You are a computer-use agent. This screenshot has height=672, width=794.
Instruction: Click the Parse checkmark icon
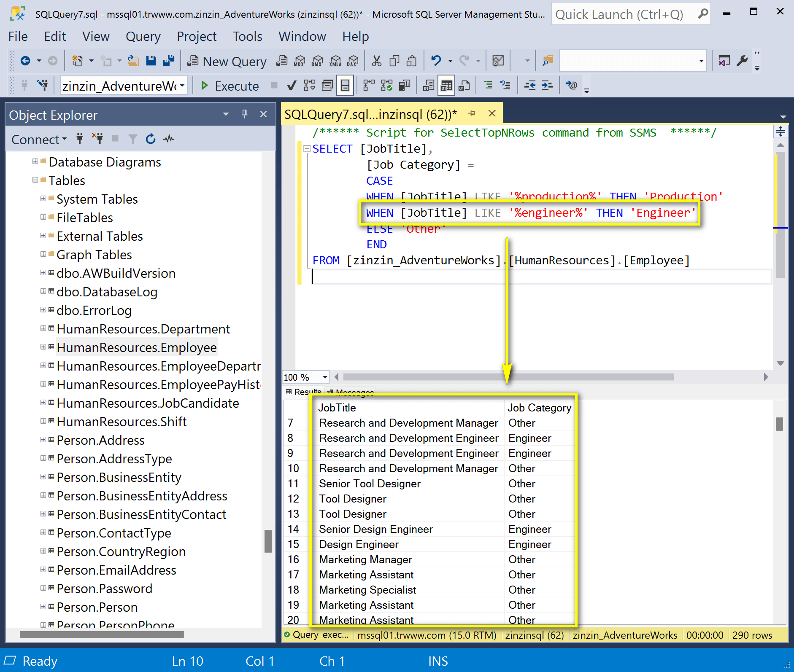[291, 86]
